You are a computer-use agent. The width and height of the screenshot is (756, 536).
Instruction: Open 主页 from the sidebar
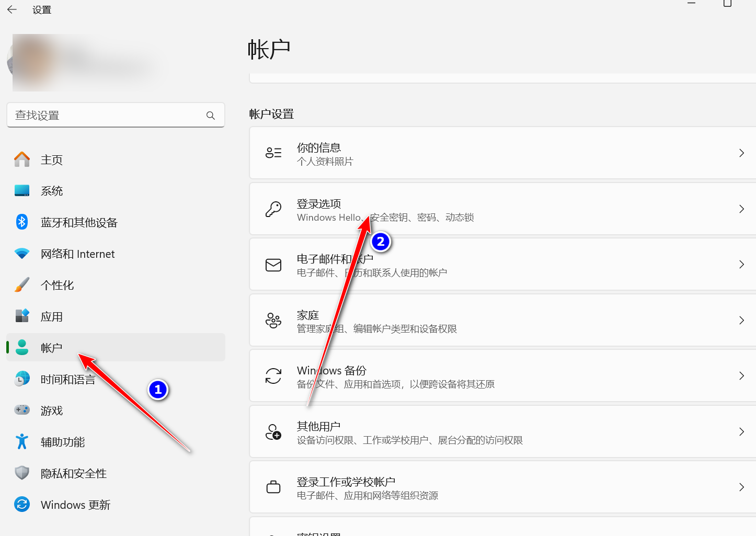(51, 159)
